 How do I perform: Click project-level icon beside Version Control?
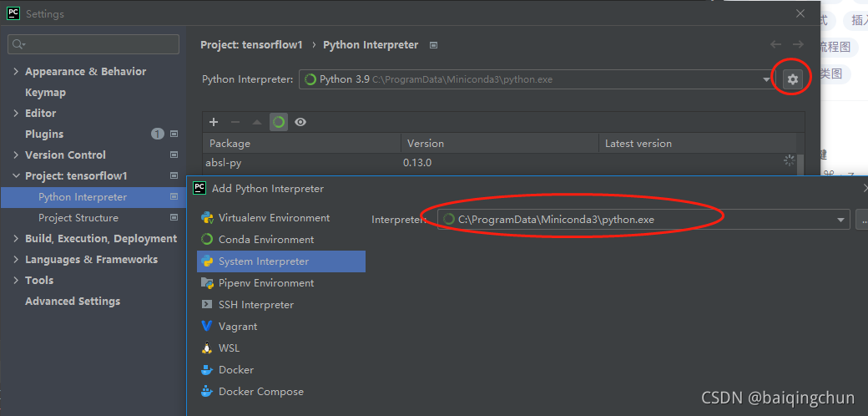tap(174, 155)
